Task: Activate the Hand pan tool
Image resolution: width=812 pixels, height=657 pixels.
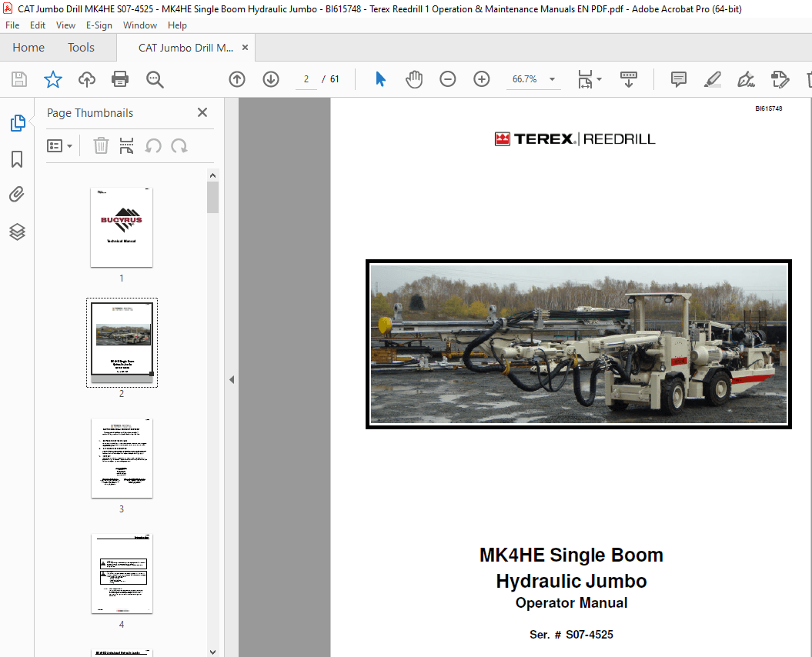Action: point(414,79)
